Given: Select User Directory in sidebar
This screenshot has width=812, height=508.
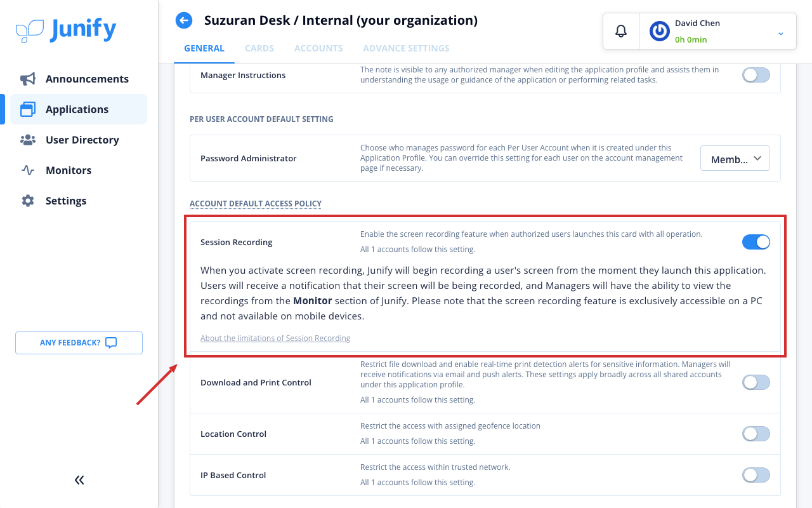Looking at the screenshot, I should pos(79,140).
